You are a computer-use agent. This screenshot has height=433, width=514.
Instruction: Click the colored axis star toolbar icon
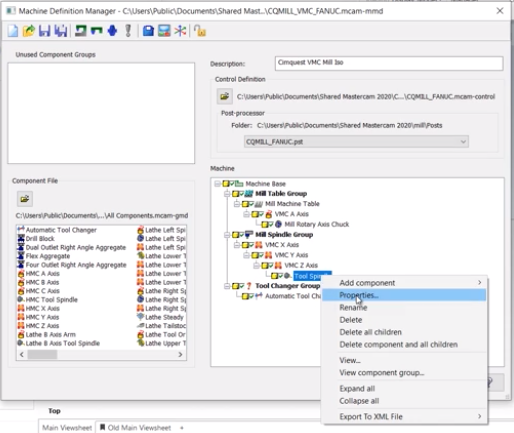click(x=180, y=31)
